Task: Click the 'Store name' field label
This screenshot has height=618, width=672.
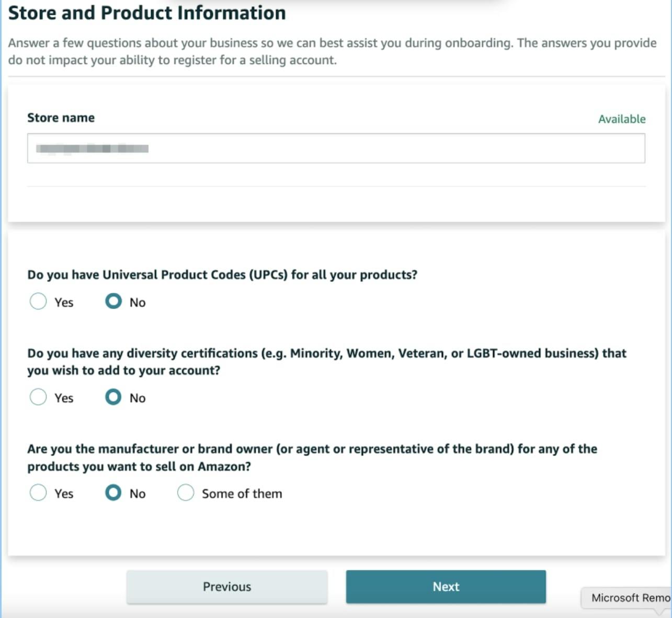Action: coord(61,118)
